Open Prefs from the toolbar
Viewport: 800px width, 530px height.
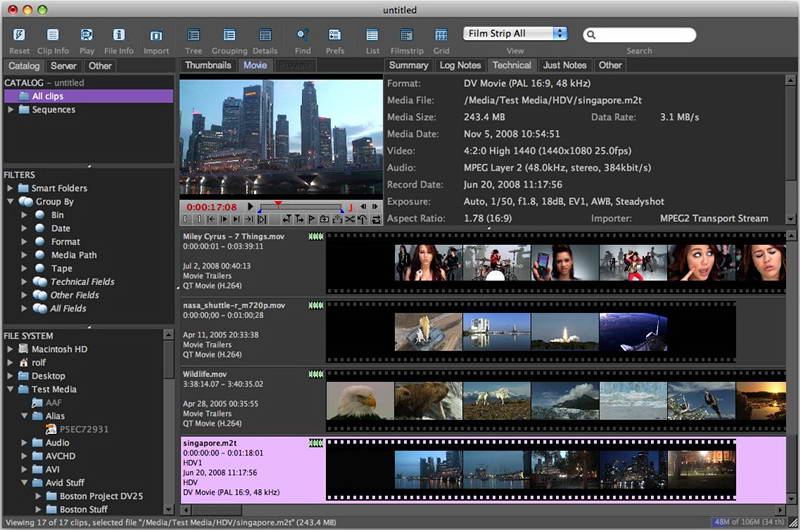[x=334, y=36]
